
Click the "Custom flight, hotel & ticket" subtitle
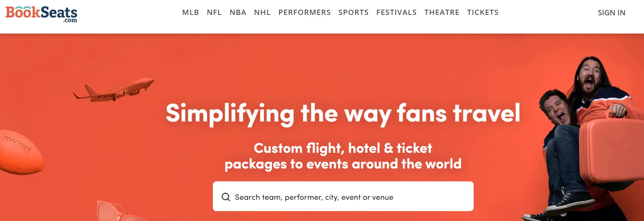click(x=343, y=148)
